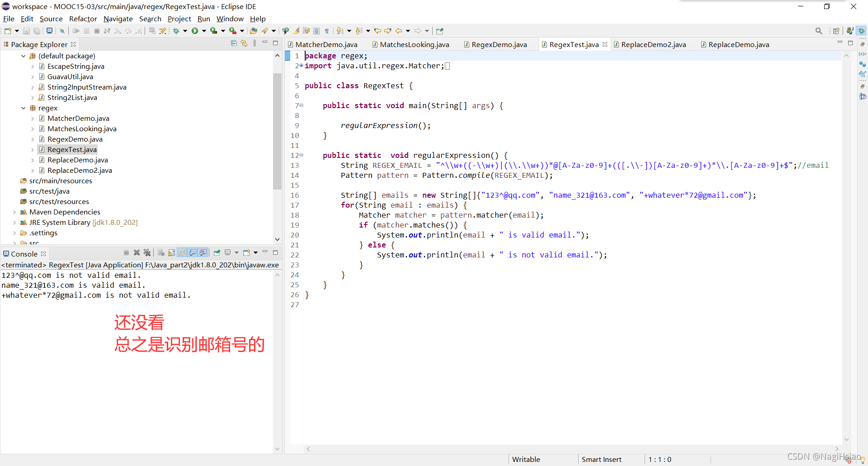Toggle Show Whitespace Characters pilcrow icon
868x466 pixels.
(x=327, y=31)
